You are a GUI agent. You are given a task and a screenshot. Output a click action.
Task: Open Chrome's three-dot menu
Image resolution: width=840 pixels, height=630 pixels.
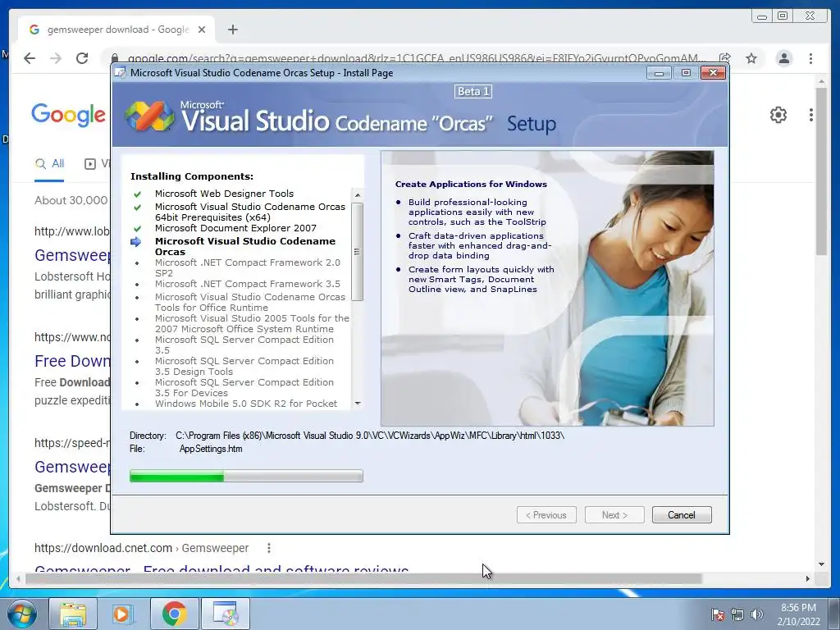pos(810,58)
